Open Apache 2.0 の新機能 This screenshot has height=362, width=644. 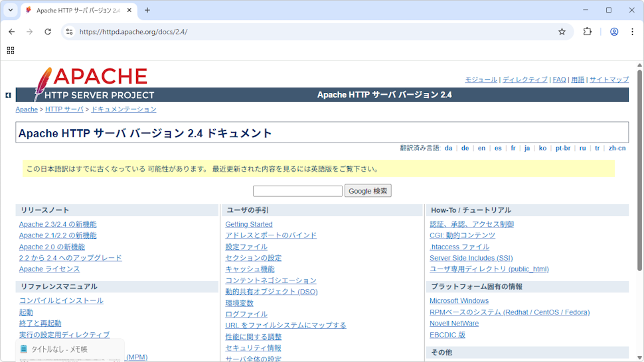click(52, 247)
